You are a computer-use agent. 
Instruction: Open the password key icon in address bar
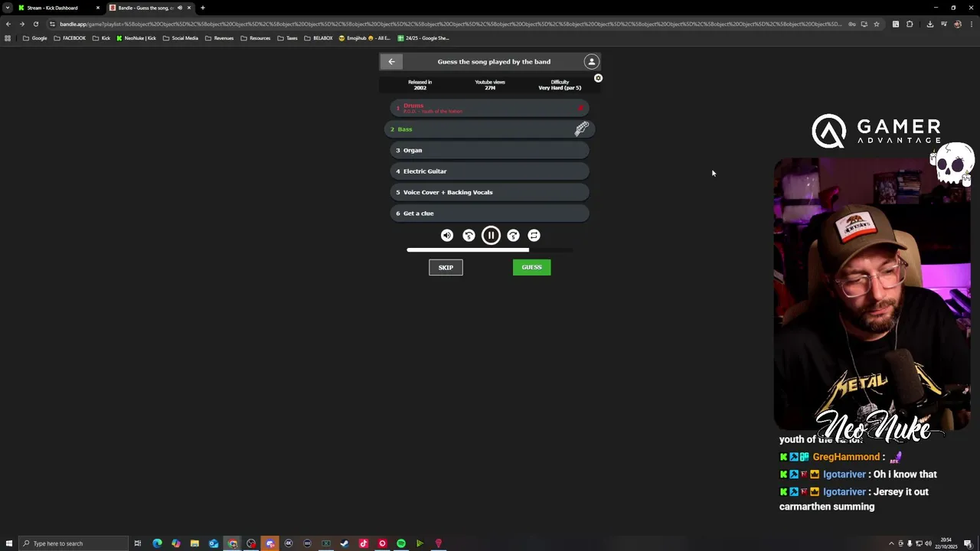pyautogui.click(x=852, y=24)
